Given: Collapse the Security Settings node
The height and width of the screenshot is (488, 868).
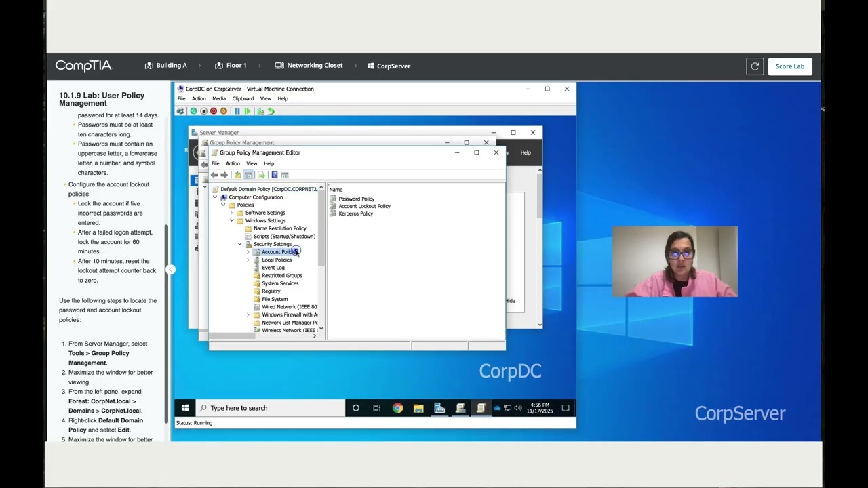Looking at the screenshot, I should tap(239, 244).
